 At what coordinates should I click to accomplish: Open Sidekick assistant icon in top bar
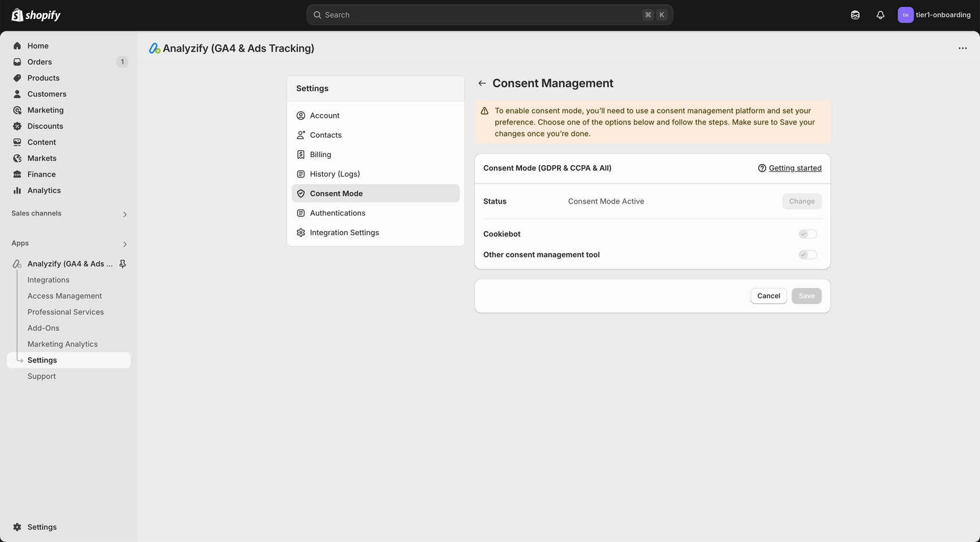coord(855,15)
